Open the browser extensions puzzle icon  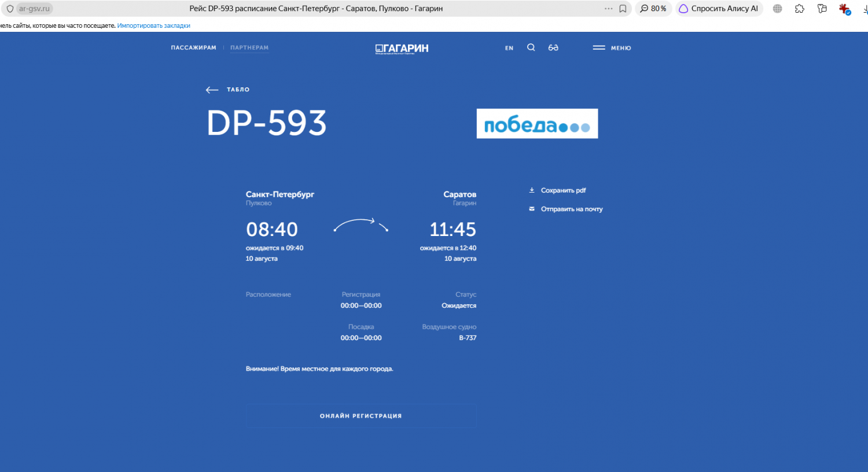click(800, 9)
